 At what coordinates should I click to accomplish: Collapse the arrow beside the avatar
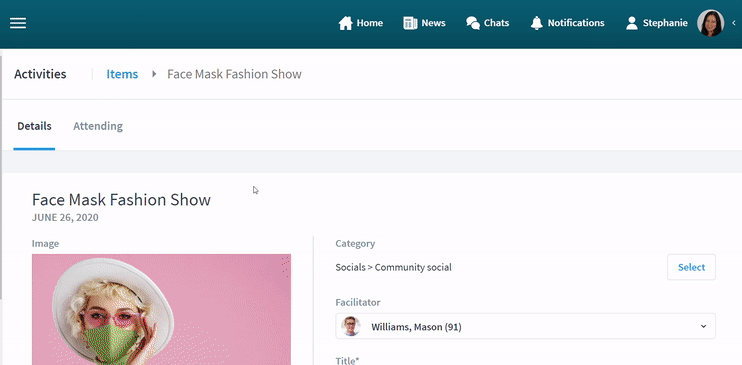(x=733, y=23)
